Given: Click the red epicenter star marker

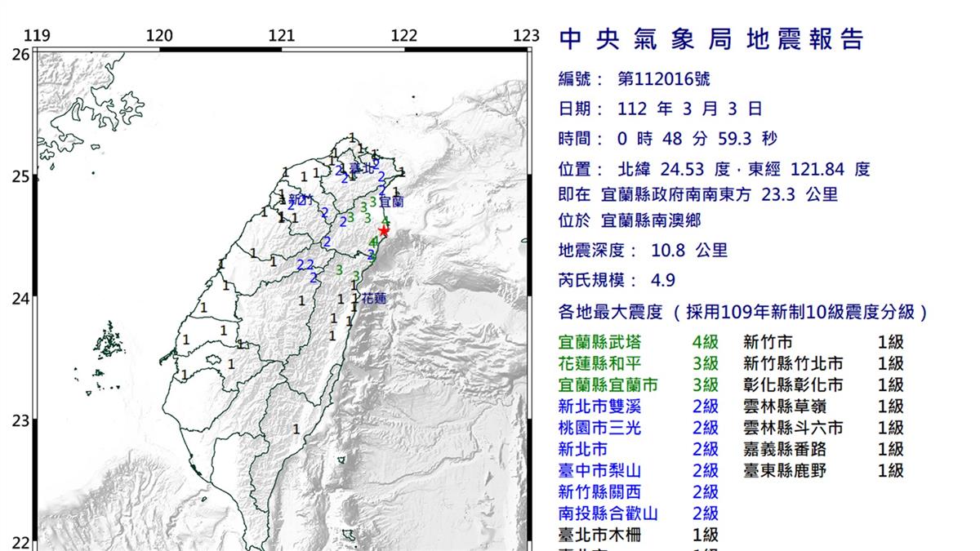Looking at the screenshot, I should [x=384, y=231].
